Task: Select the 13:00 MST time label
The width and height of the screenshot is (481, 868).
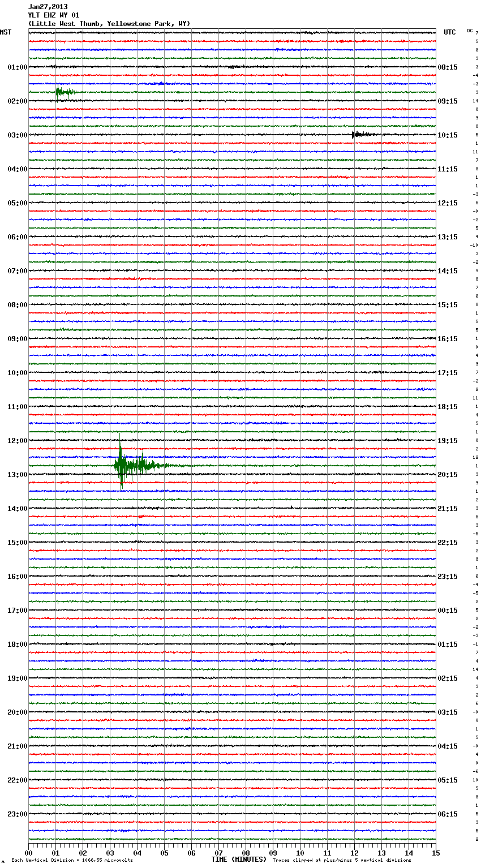Action: pos(17,475)
